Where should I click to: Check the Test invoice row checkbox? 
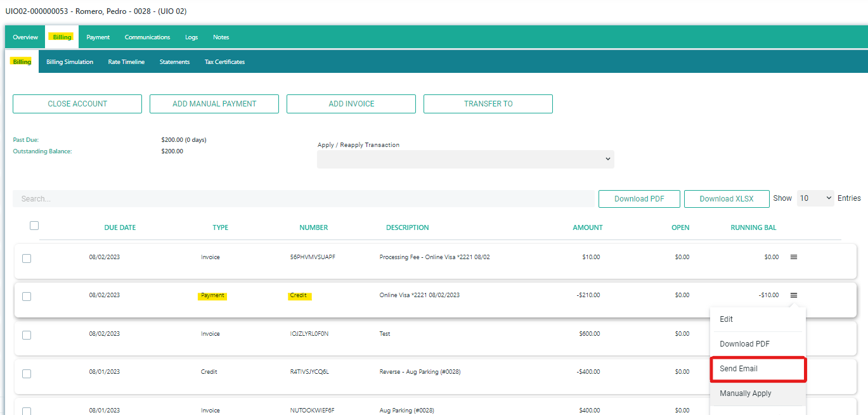[27, 335]
